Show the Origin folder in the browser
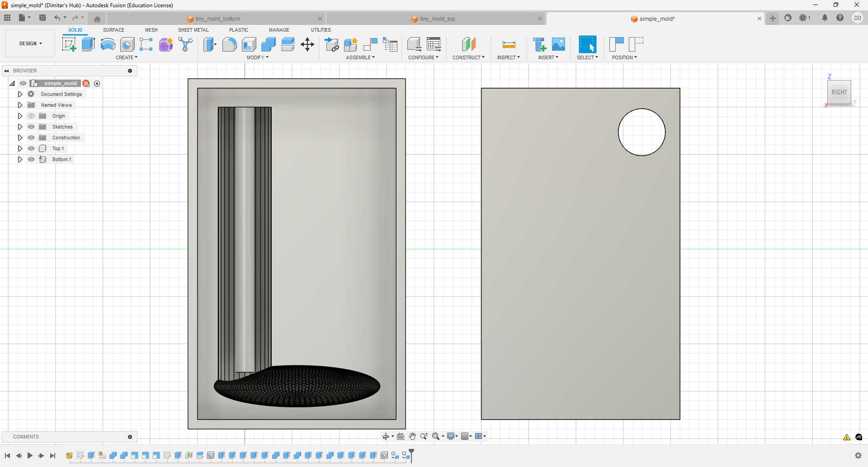The height and width of the screenshot is (467, 868). coord(31,116)
